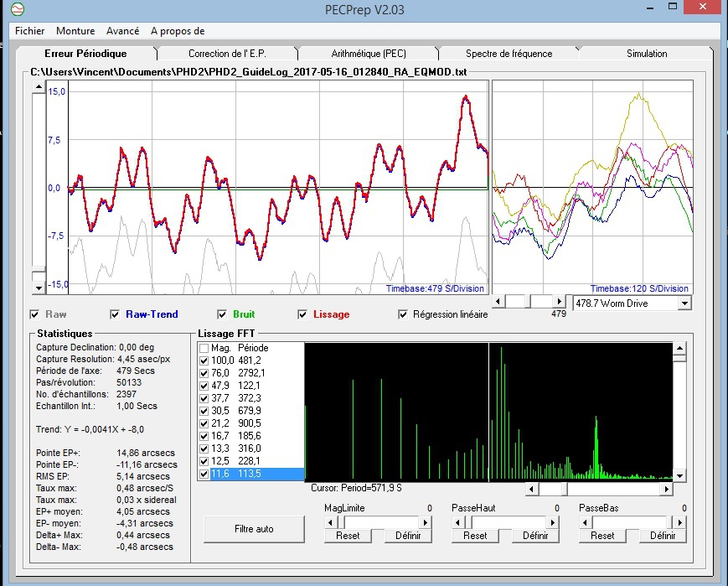Click the PECPrep app icon in title bar
Image resolution: width=728 pixels, height=586 pixels.
pos(18,10)
